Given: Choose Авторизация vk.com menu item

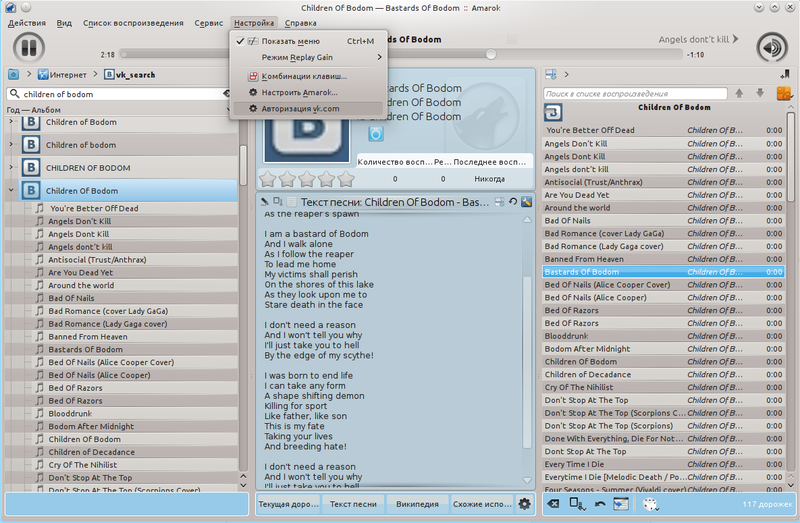Looking at the screenshot, I should [x=308, y=109].
